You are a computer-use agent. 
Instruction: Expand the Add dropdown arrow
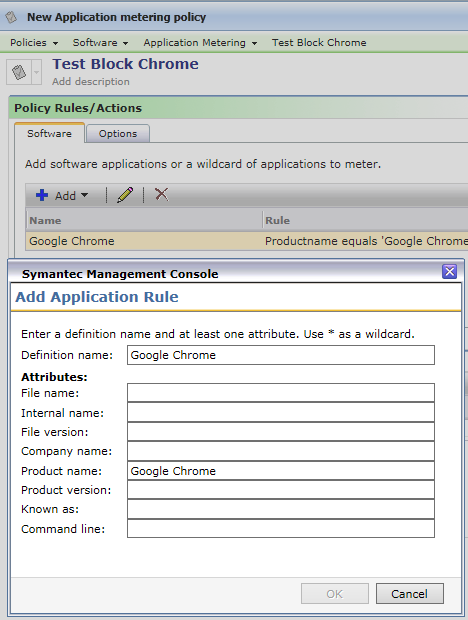pyautogui.click(x=84, y=195)
